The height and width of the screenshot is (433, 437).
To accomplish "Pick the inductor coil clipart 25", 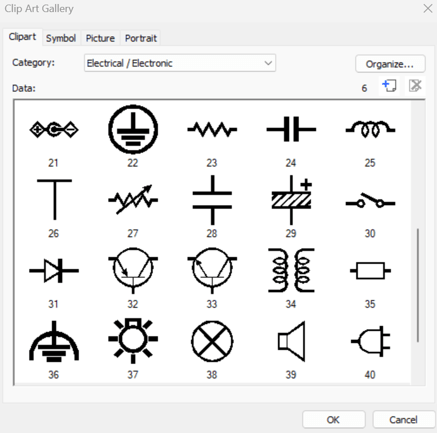I will click(x=370, y=129).
